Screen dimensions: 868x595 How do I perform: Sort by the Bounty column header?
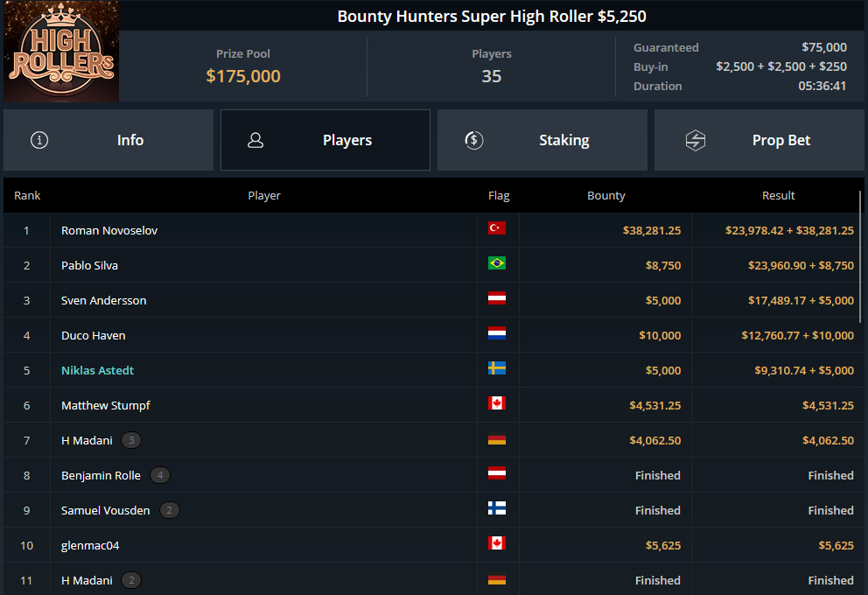pyautogui.click(x=606, y=195)
